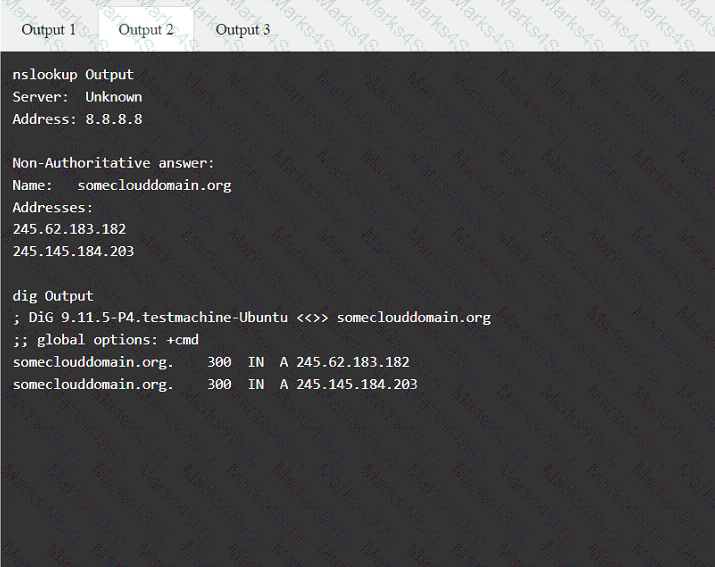This screenshot has width=715, height=567.
Task: Click the ';; global options: +cmd' line
Action: pyautogui.click(x=105, y=340)
